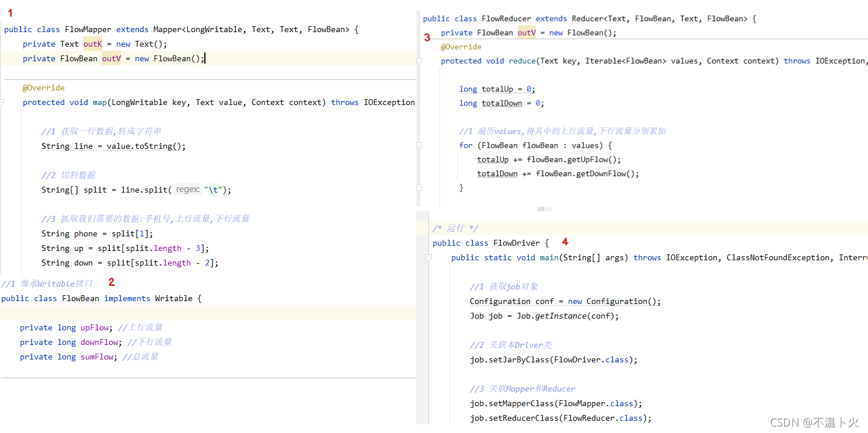Click the '//3 关联Mapper和Reducer' comment
The width and height of the screenshot is (868, 433).
coord(523,389)
